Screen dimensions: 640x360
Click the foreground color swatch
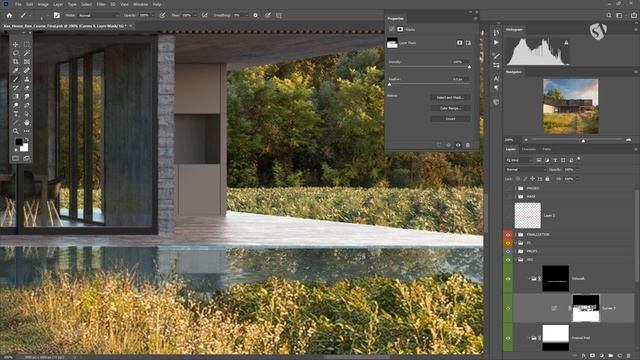tap(19, 142)
